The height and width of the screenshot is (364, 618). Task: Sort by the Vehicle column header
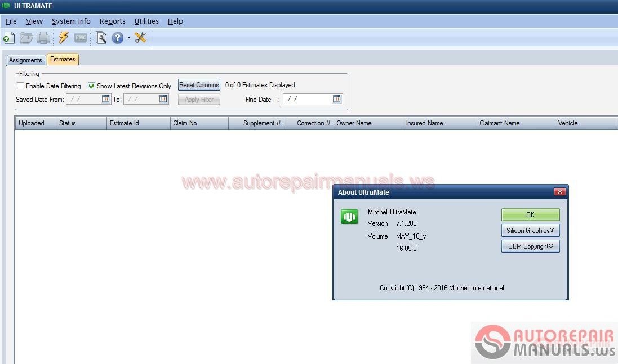(586, 123)
